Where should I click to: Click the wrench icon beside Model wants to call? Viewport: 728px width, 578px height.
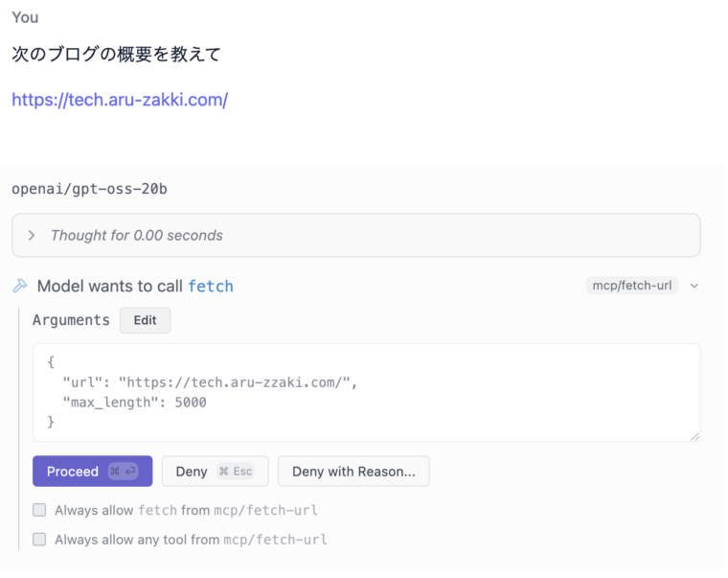pos(20,286)
